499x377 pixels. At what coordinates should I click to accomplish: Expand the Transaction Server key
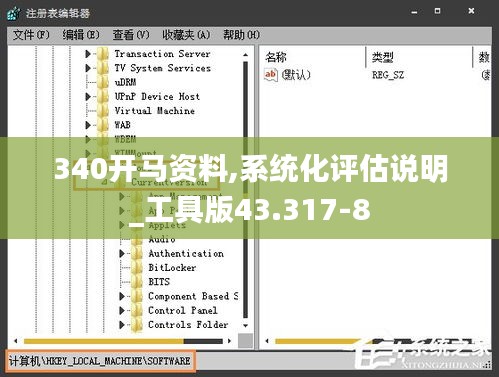pyautogui.click(x=88, y=54)
